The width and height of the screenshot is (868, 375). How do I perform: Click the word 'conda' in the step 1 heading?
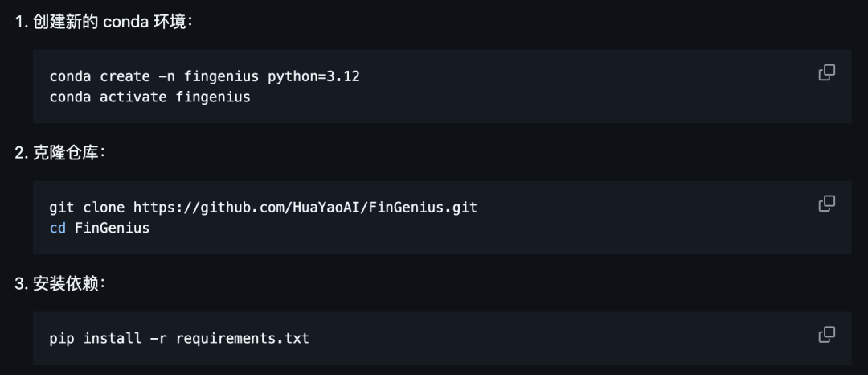(125, 22)
